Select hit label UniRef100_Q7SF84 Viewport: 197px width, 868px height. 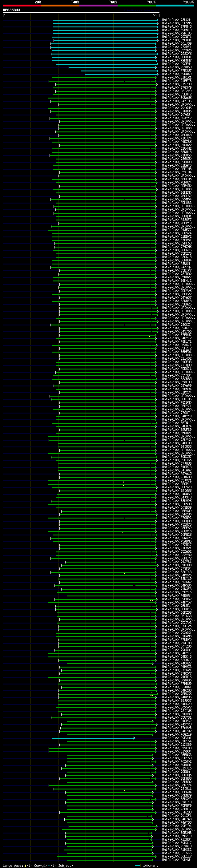point(177,568)
